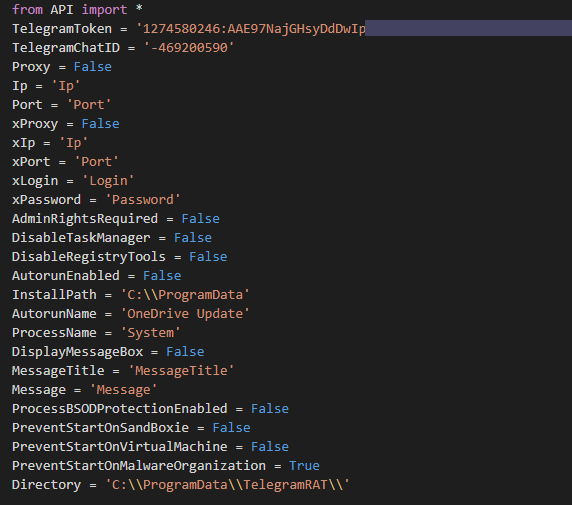Click the ProcessBSODProtectionEnabled variable
The width and height of the screenshot is (572, 505).
click(x=120, y=408)
